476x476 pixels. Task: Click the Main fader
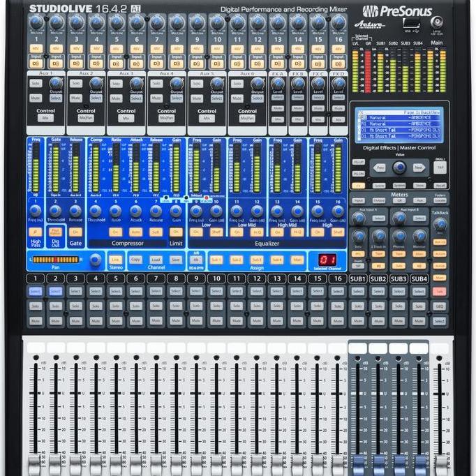(440, 464)
